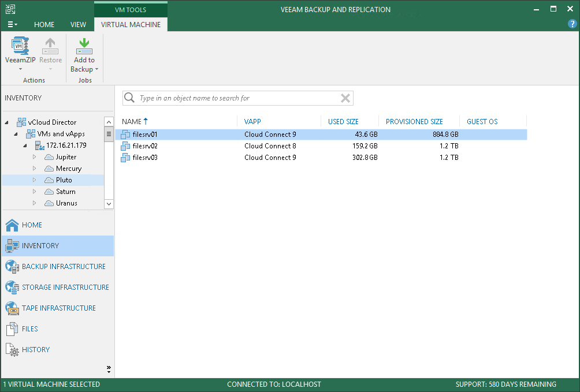
Task: Click the inventory tree scrollbar thumb
Action: [x=109, y=134]
